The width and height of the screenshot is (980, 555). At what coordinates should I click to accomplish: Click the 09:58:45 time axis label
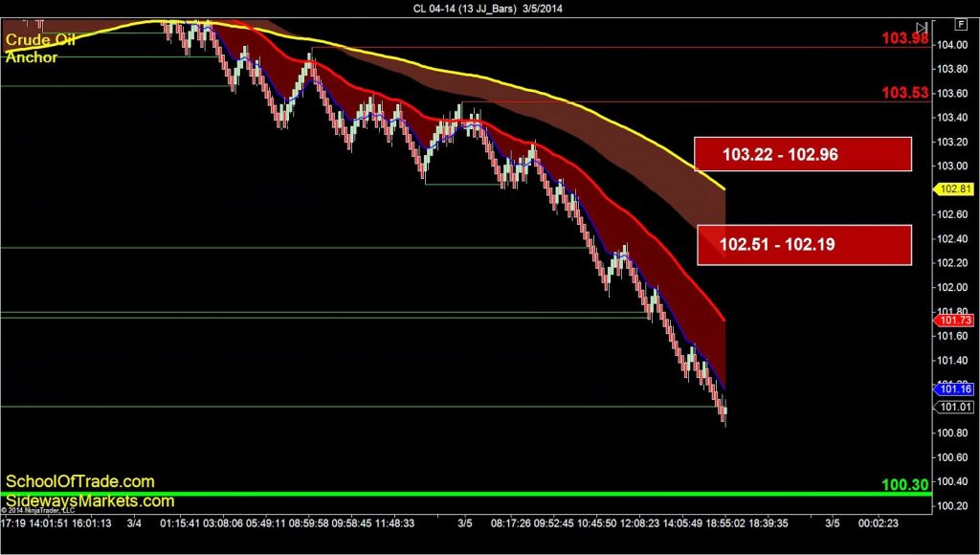tap(352, 522)
